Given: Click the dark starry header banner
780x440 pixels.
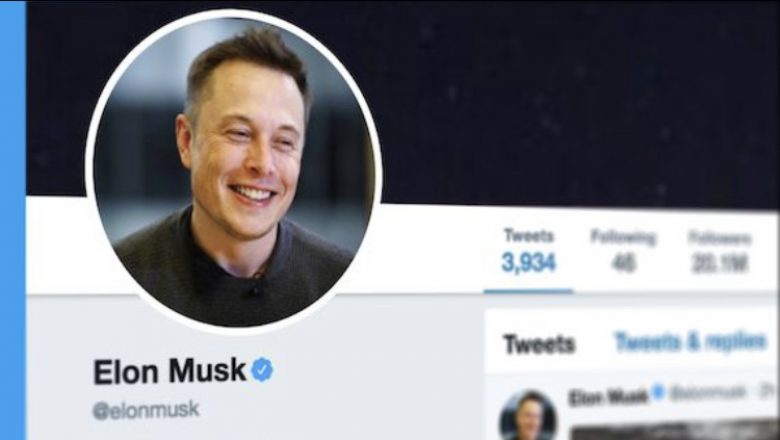Looking at the screenshot, I should tap(547, 99).
